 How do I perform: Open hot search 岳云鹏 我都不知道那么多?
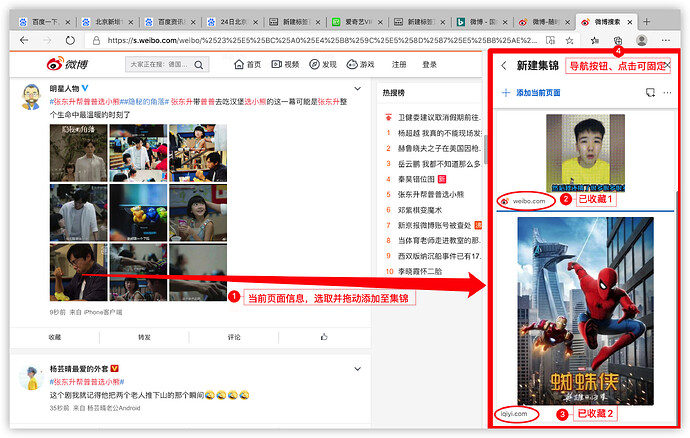click(x=440, y=164)
